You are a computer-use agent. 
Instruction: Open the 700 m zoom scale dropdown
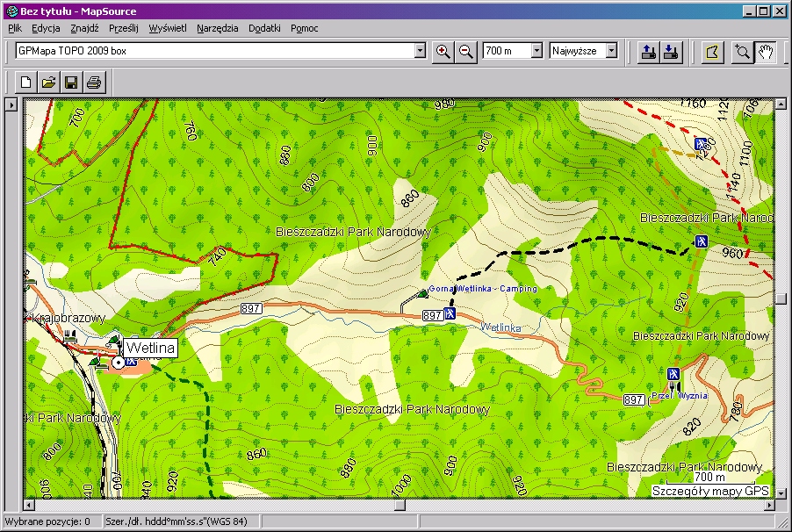click(x=536, y=52)
